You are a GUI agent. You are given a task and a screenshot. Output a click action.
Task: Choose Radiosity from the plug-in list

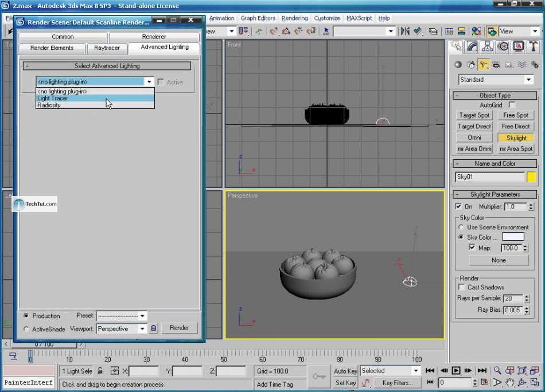click(x=95, y=105)
